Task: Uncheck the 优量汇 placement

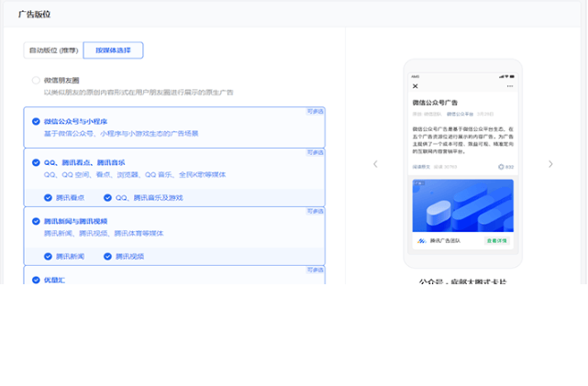Action: [x=36, y=280]
